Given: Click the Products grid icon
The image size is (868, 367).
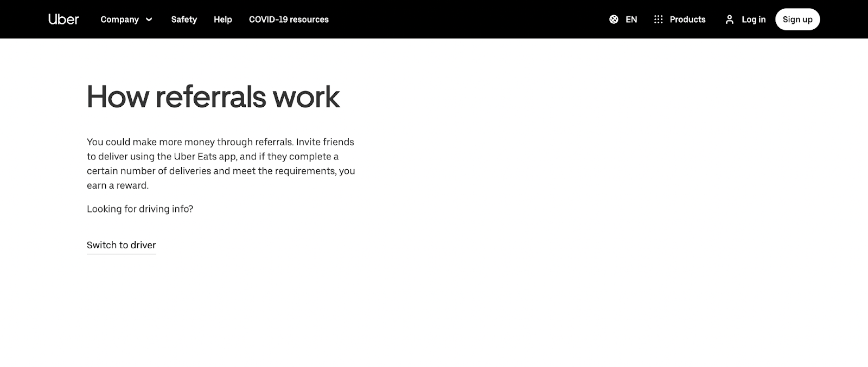Looking at the screenshot, I should (x=658, y=20).
